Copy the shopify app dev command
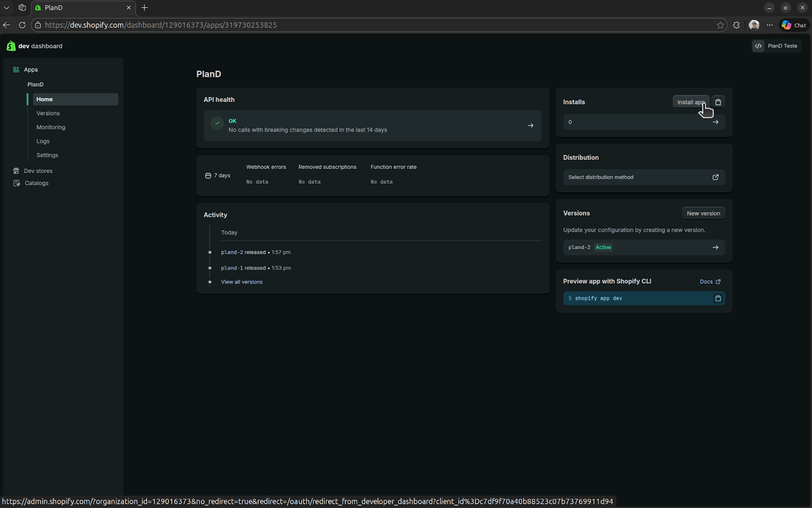Image resolution: width=812 pixels, height=508 pixels. [x=718, y=298]
